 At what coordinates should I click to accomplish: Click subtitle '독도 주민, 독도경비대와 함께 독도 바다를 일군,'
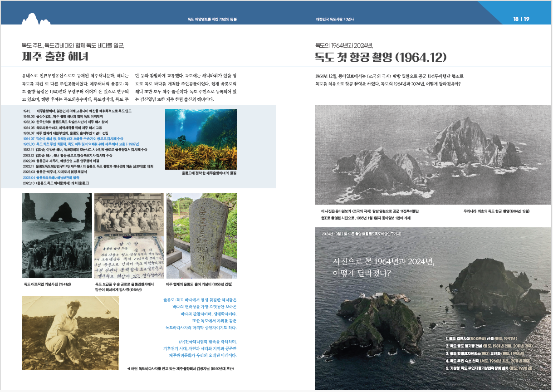(73, 45)
